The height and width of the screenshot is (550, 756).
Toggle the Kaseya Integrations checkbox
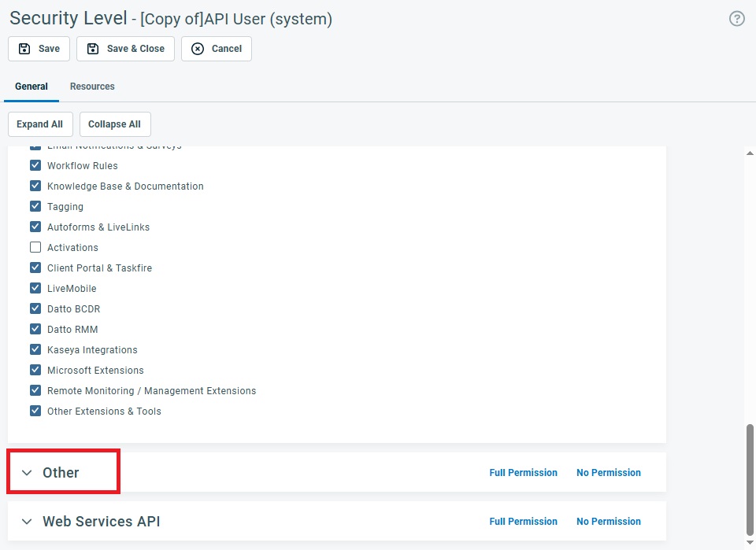click(35, 350)
